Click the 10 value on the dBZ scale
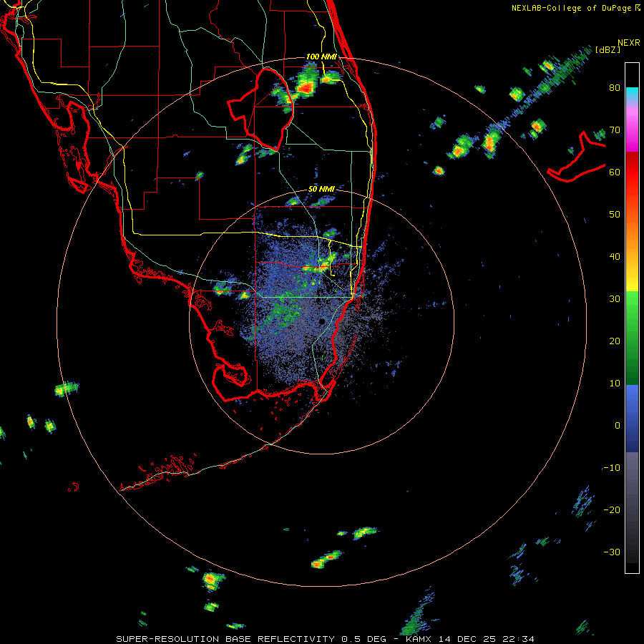 point(615,384)
